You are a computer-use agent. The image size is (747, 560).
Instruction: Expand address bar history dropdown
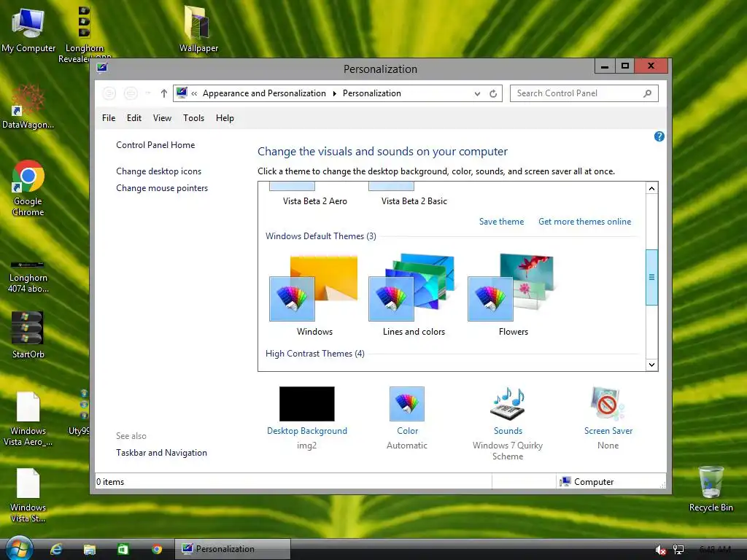tap(477, 94)
